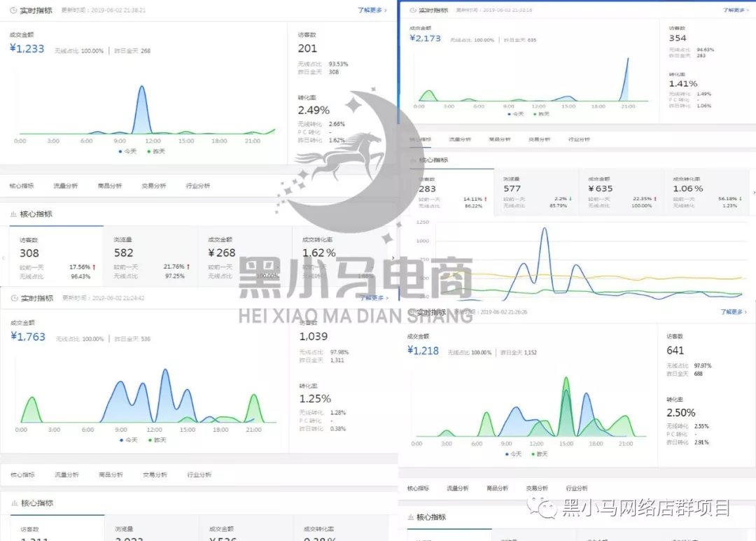
Task: Select the 成交转化率 1.06% metric card
Action: tap(706, 192)
